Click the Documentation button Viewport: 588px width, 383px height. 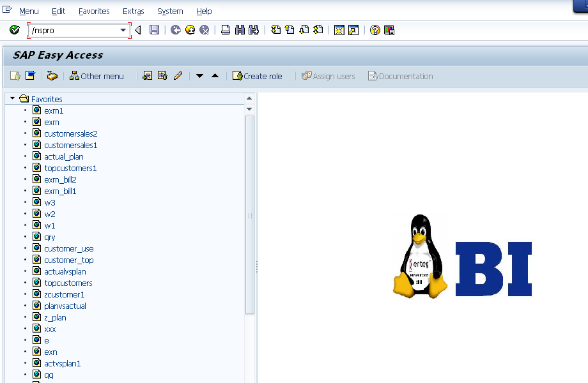400,76
